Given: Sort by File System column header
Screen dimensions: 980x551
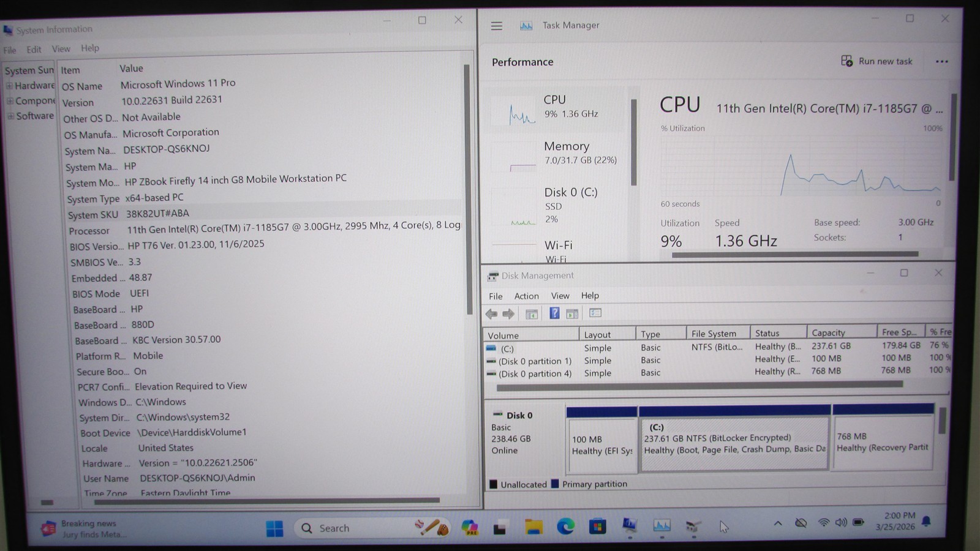Looking at the screenshot, I should click(x=718, y=334).
